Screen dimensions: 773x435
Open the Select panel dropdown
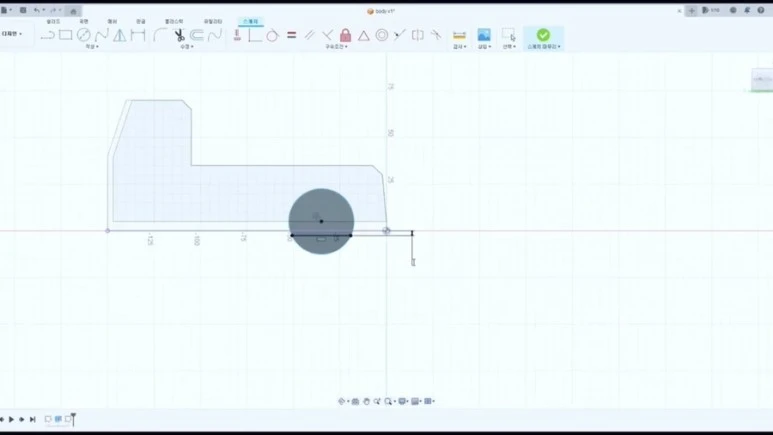click(509, 46)
